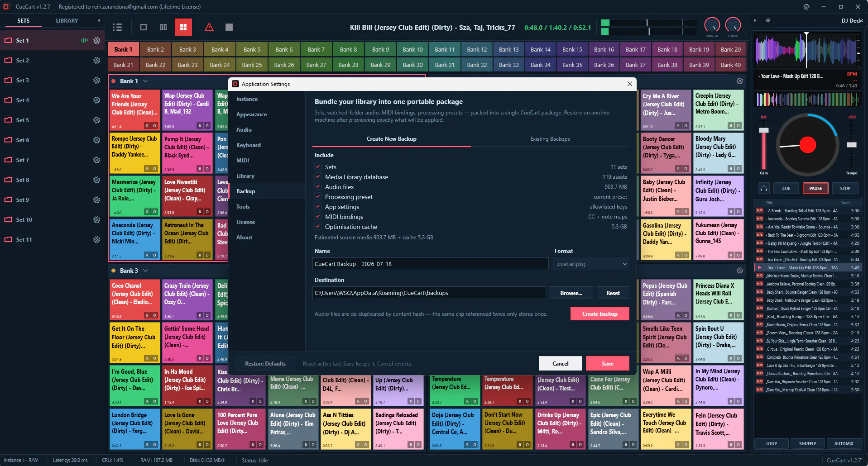The image size is (868, 466).
Task: Pop out the DJ Deck panel
Action: [768, 20]
